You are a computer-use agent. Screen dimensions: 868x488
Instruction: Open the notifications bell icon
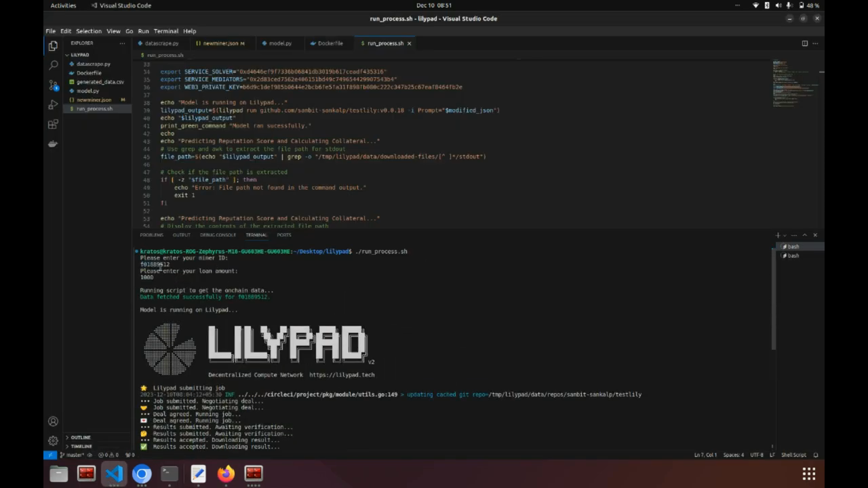tap(816, 455)
